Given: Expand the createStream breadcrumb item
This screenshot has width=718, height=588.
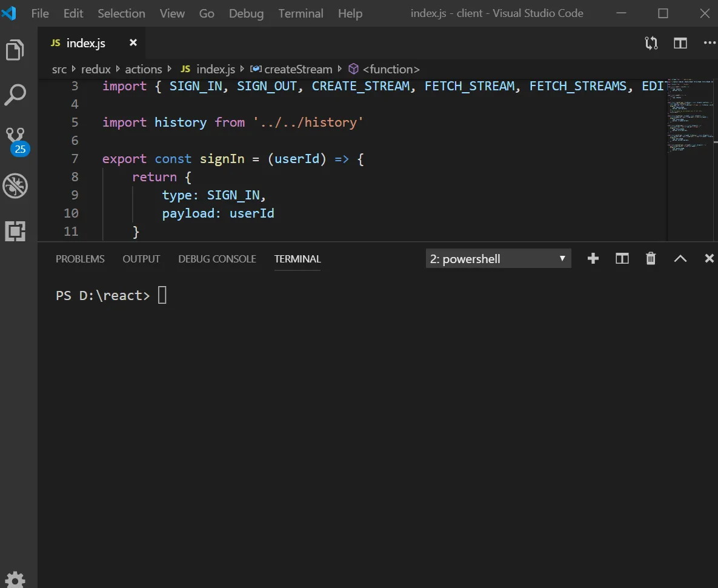Looking at the screenshot, I should coord(298,69).
